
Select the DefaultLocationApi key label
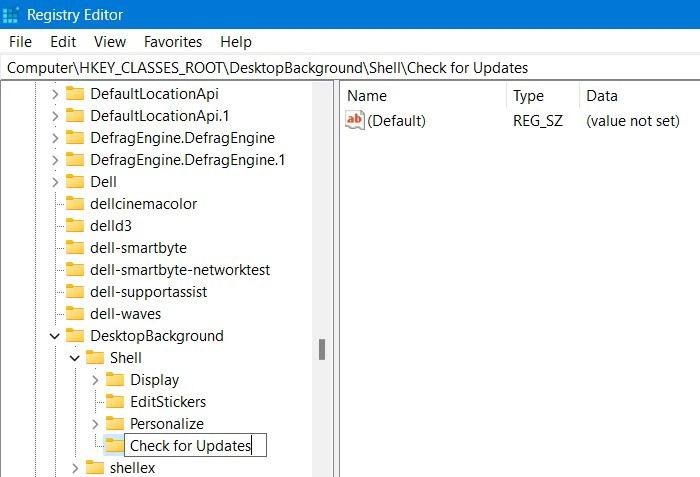[154, 94]
